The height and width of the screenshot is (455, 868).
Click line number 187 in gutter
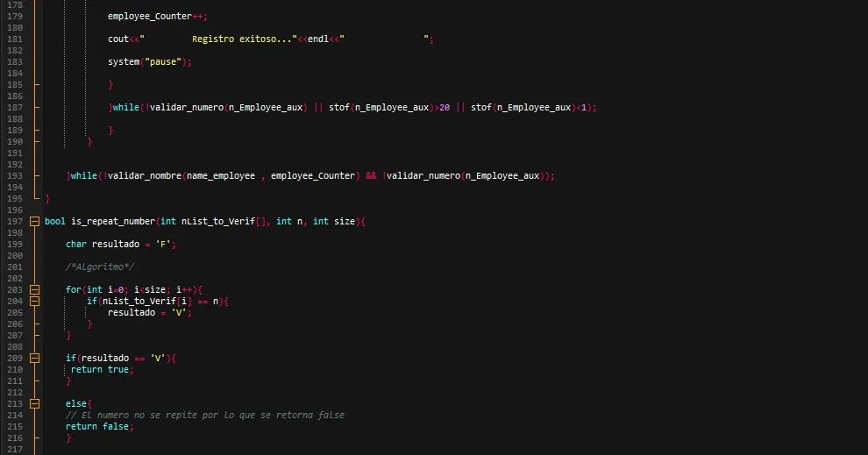[15, 107]
